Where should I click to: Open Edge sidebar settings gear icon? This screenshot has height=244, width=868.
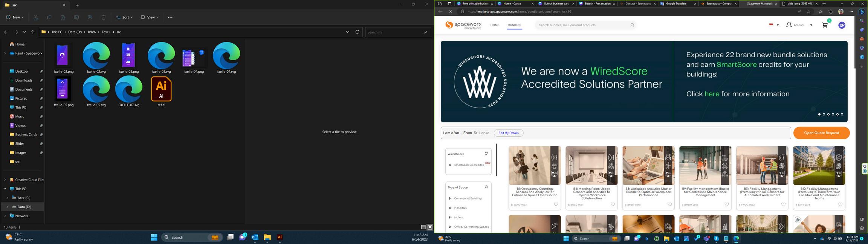862,228
